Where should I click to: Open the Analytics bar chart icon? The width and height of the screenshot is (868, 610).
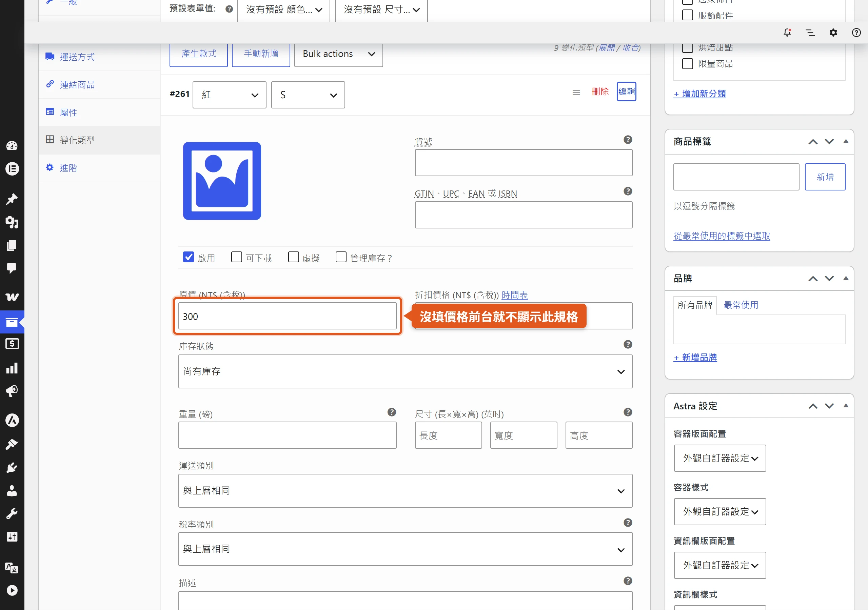click(12, 368)
